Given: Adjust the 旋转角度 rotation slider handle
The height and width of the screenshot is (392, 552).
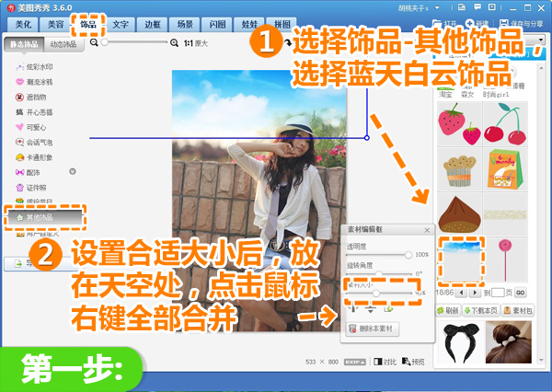Looking at the screenshot, I should point(379,273).
